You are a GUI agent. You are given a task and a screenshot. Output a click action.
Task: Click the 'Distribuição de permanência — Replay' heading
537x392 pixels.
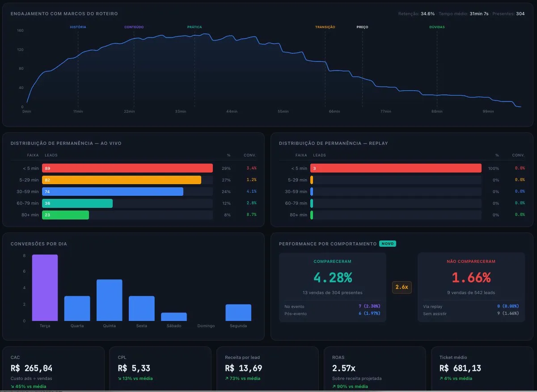coord(334,143)
